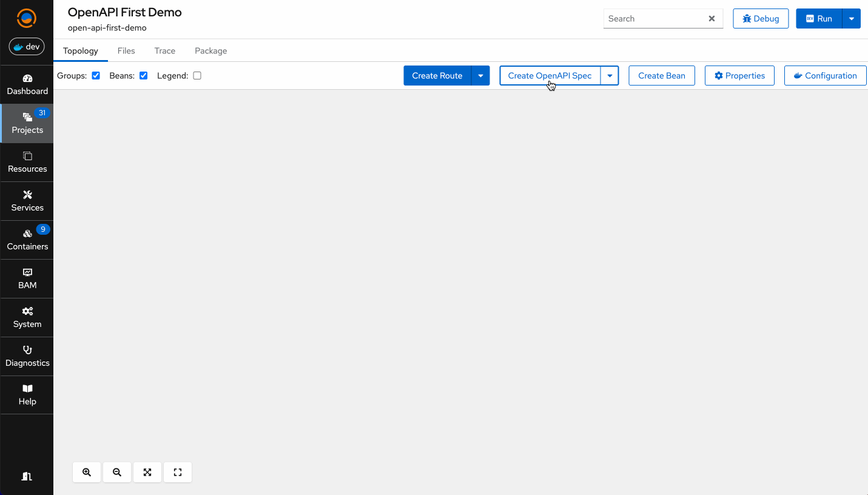The height and width of the screenshot is (495, 868).
Task: Open the Projects section
Action: point(27,124)
